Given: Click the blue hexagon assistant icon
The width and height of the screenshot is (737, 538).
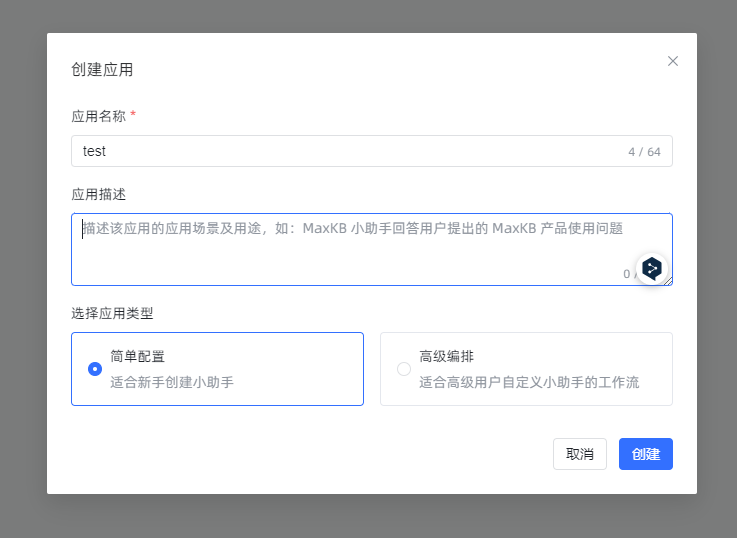Looking at the screenshot, I should (x=652, y=268).
